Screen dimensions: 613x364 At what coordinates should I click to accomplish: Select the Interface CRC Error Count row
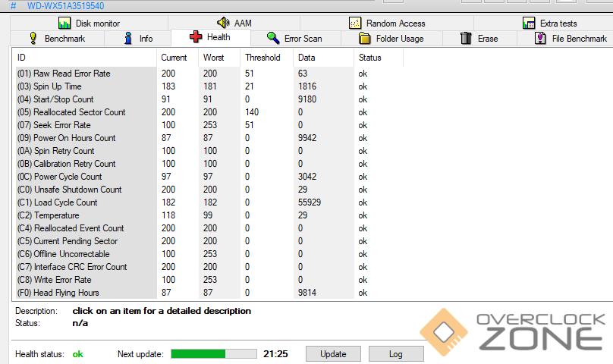pyautogui.click(x=209, y=267)
